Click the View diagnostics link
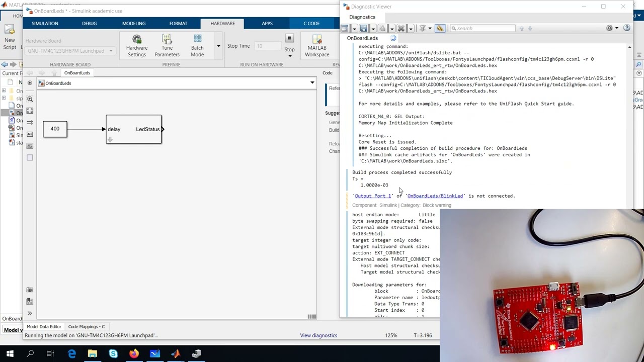The image size is (644, 362). pos(318,335)
